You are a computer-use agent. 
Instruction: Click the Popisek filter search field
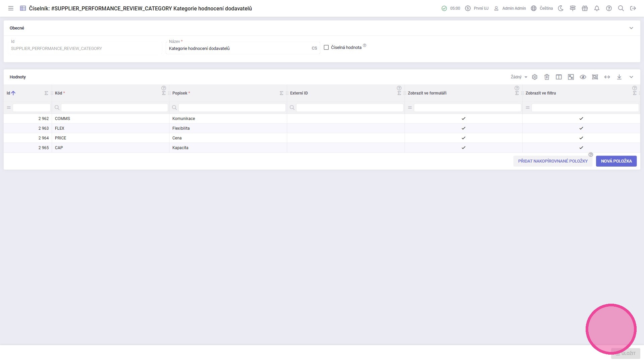click(232, 108)
